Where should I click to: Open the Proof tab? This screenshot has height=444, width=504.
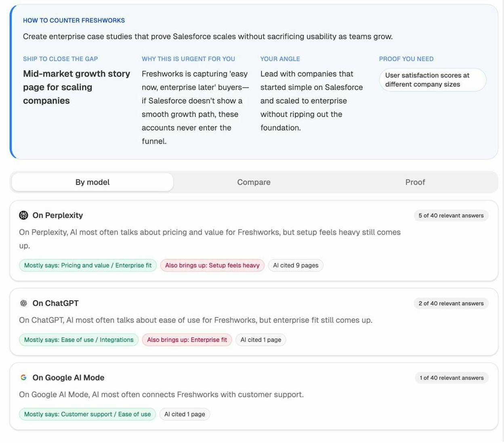(x=415, y=182)
